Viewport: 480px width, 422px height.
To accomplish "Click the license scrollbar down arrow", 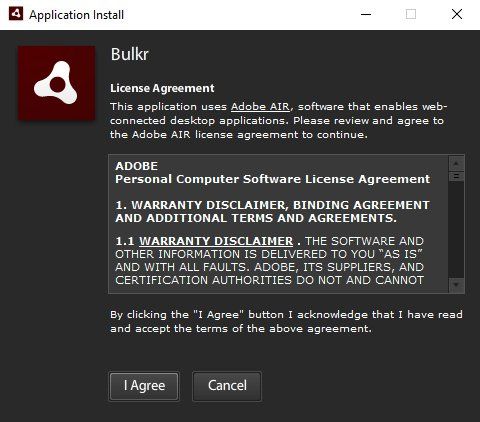I will click(456, 285).
